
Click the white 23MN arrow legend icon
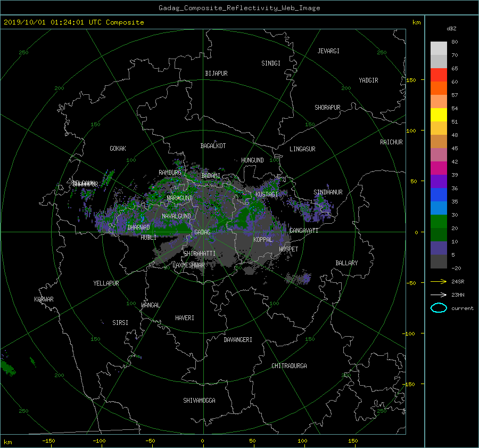tap(439, 295)
